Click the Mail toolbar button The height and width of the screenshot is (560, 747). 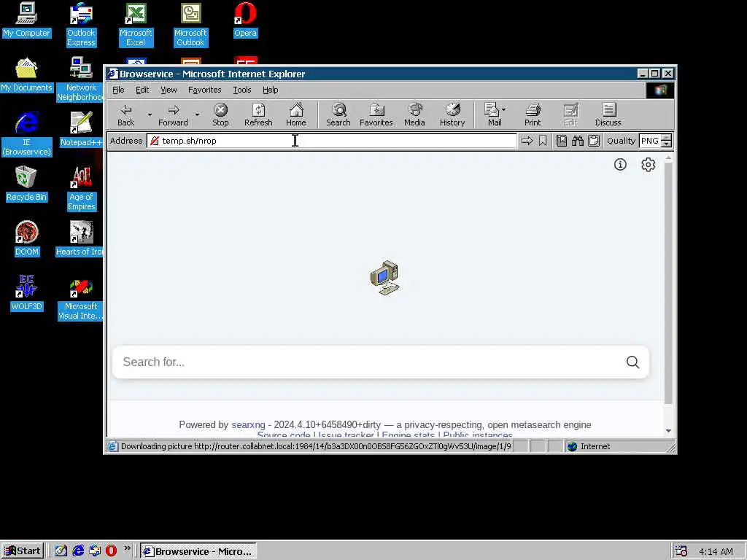point(492,114)
